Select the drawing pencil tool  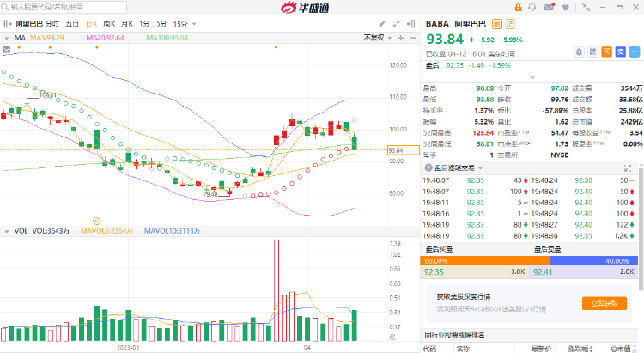(382, 24)
